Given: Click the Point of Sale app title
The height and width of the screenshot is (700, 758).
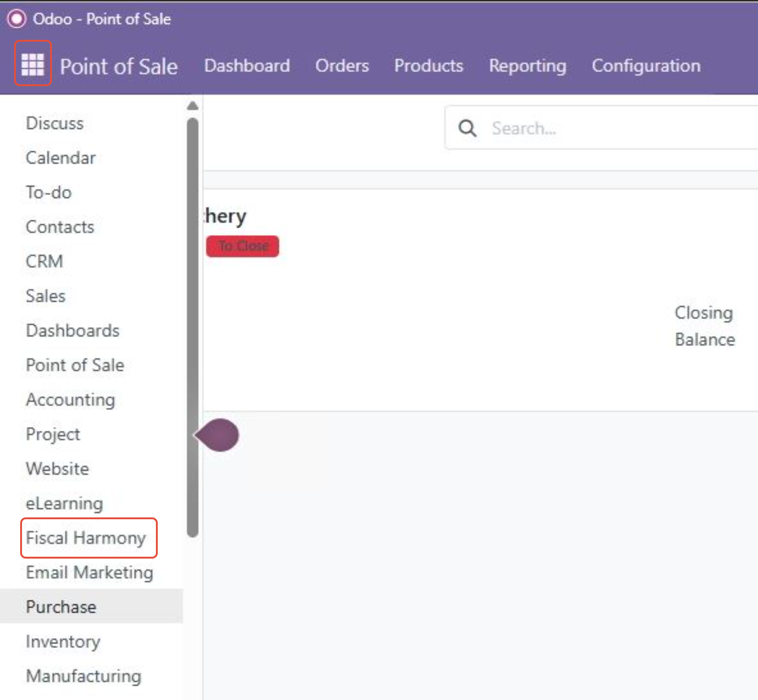Looking at the screenshot, I should pyautogui.click(x=119, y=66).
